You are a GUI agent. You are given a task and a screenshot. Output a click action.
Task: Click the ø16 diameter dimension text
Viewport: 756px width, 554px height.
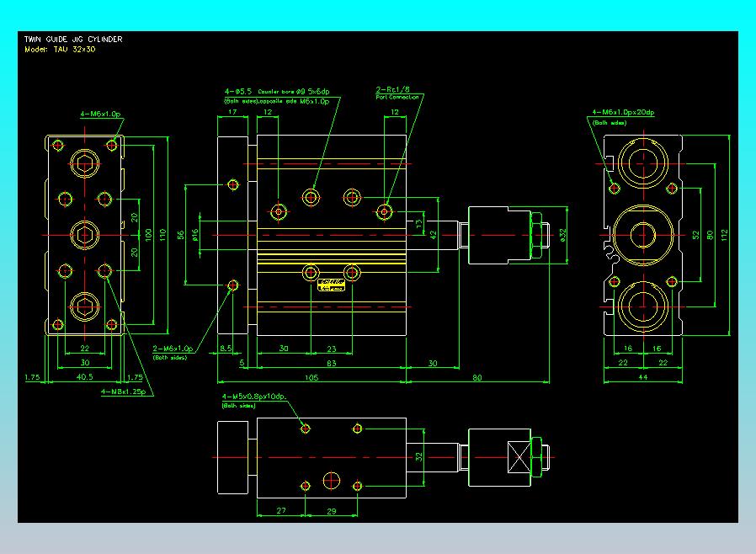[195, 235]
